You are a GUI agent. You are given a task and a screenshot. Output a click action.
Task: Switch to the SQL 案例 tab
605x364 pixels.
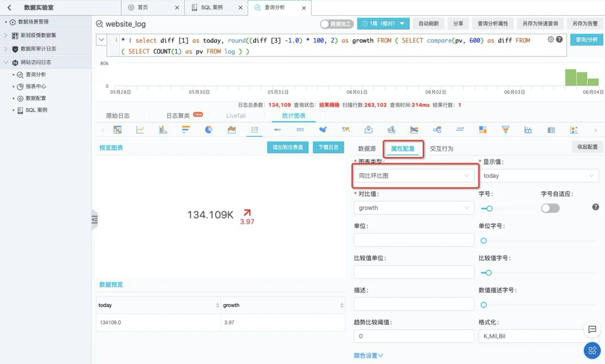[x=212, y=8]
